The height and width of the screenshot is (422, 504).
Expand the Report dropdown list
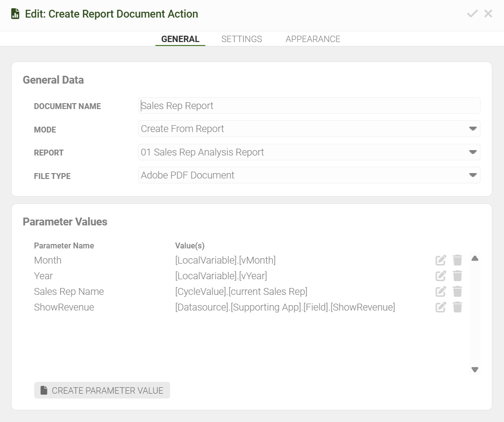(472, 152)
